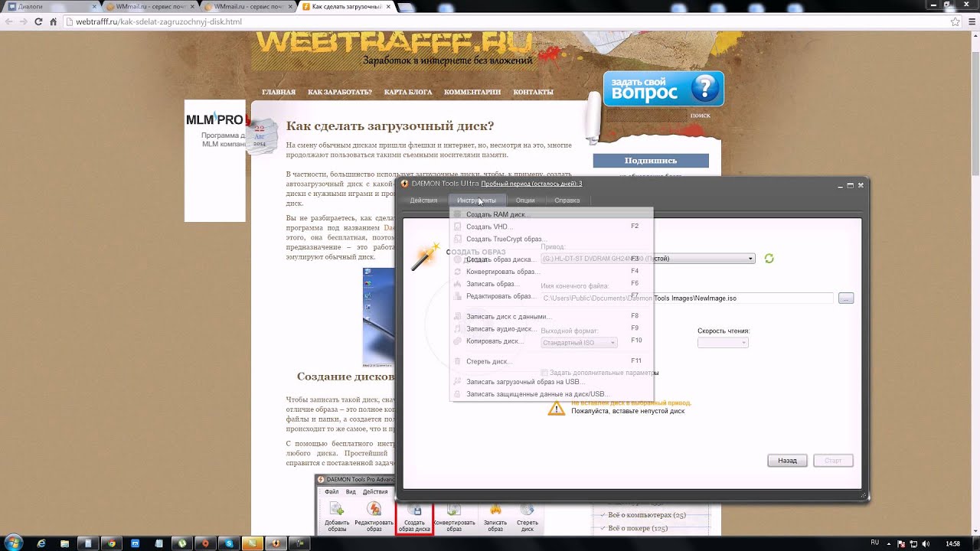Screen dimensions: 980x551
Task: Go back in Chrome
Action: tap(8, 21)
